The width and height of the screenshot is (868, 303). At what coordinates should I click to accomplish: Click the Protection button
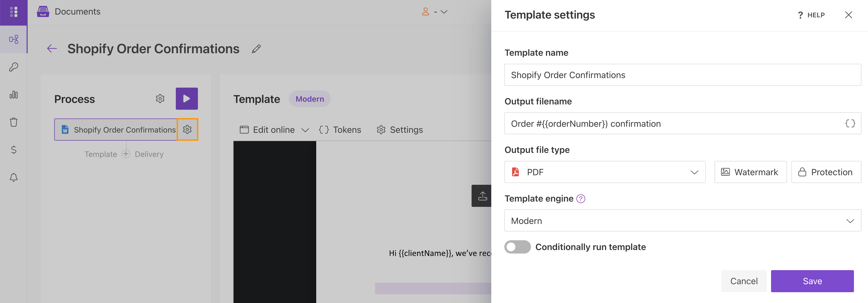(x=826, y=172)
